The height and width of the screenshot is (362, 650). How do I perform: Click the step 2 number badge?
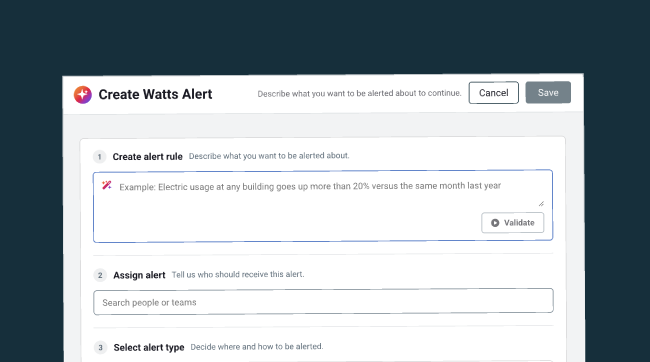tap(100, 275)
